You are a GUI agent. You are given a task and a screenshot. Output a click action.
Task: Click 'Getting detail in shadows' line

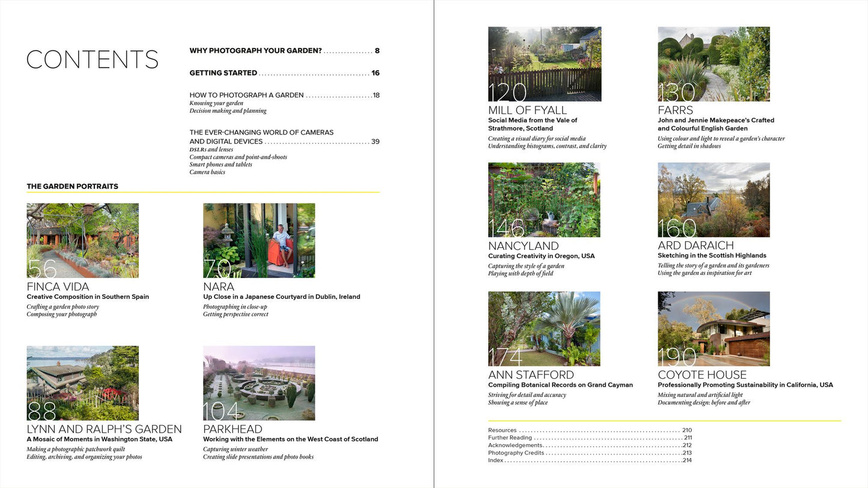pos(689,146)
